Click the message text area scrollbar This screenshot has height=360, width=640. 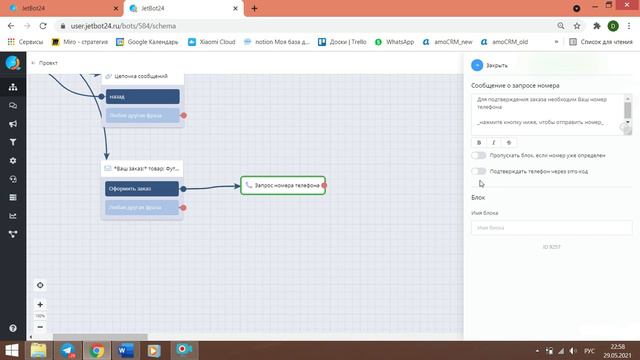(x=628, y=110)
